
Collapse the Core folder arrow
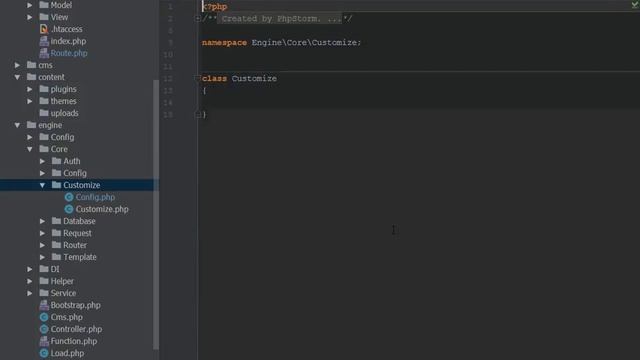(x=30, y=149)
